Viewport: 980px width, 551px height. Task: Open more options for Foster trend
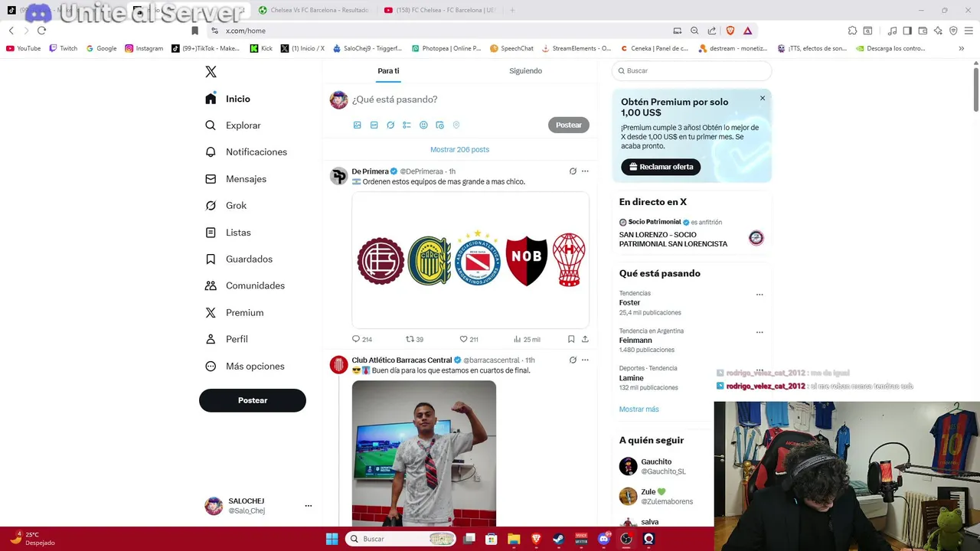[x=759, y=295]
